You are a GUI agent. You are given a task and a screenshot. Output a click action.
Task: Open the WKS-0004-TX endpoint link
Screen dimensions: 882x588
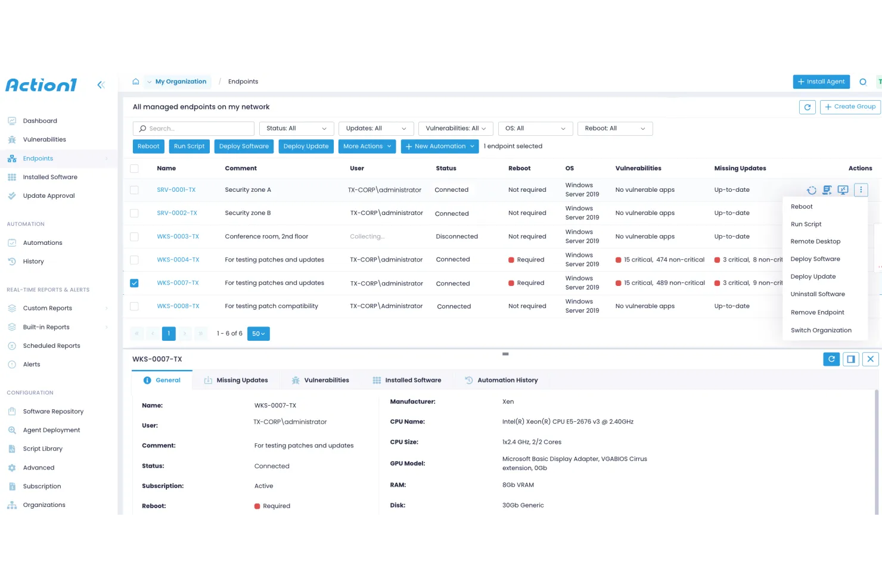click(178, 259)
